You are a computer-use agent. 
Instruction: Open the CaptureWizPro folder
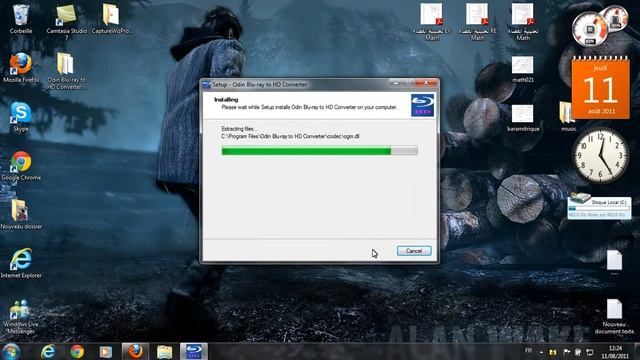point(111,19)
